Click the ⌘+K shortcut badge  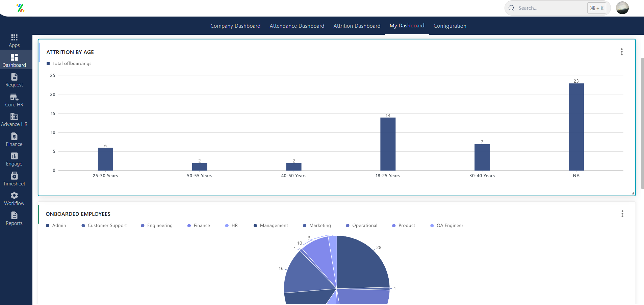tap(597, 8)
